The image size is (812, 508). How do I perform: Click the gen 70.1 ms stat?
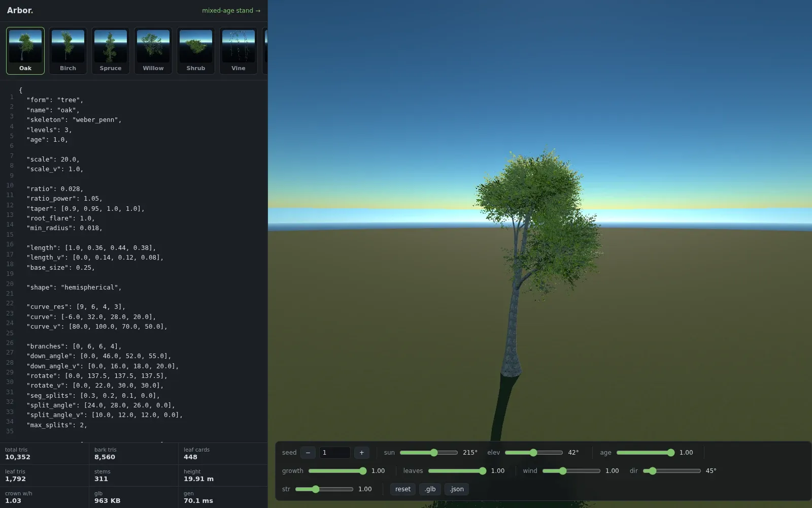pos(223,497)
